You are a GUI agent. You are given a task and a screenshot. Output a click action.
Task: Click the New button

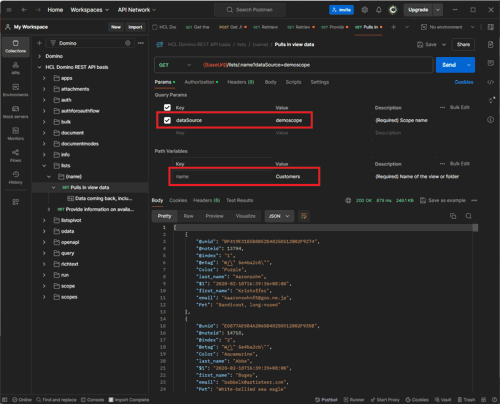pyautogui.click(x=116, y=27)
